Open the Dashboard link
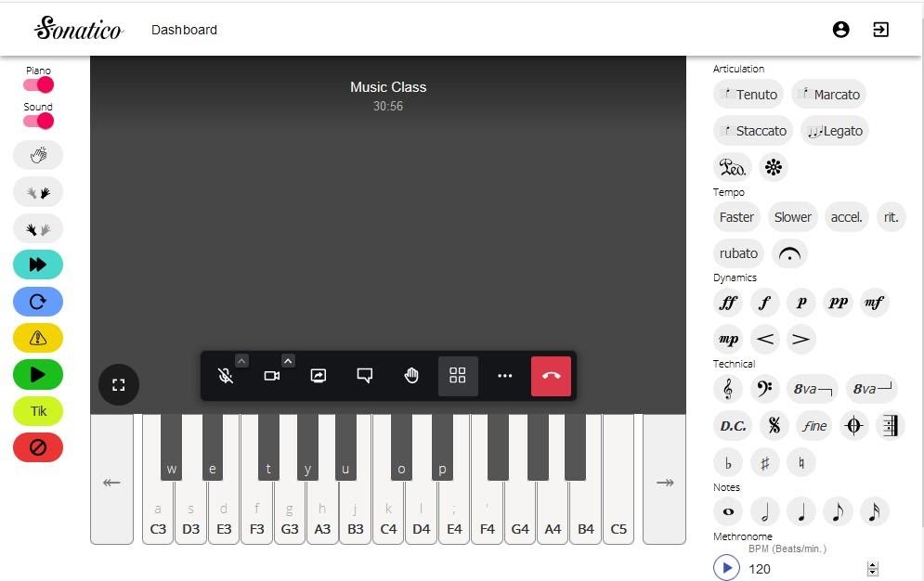This screenshot has width=924, height=581. [x=184, y=30]
